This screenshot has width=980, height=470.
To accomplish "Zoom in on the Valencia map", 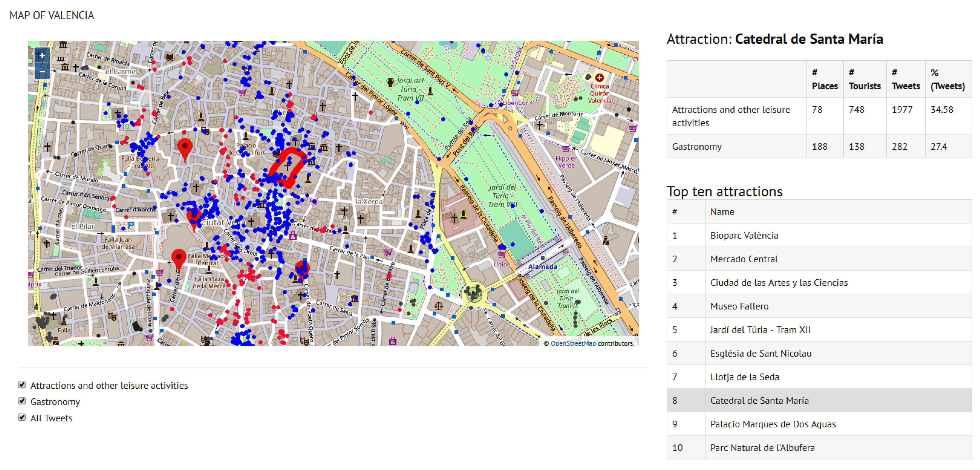I will [42, 56].
